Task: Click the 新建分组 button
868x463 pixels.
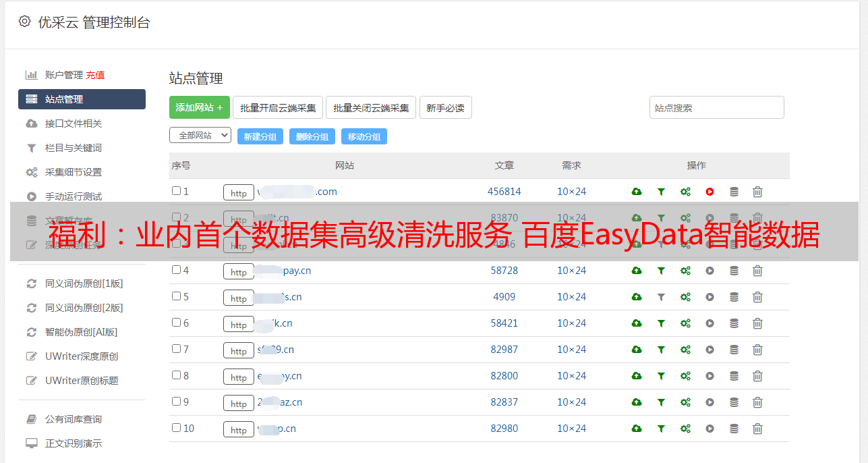Action: pyautogui.click(x=260, y=136)
